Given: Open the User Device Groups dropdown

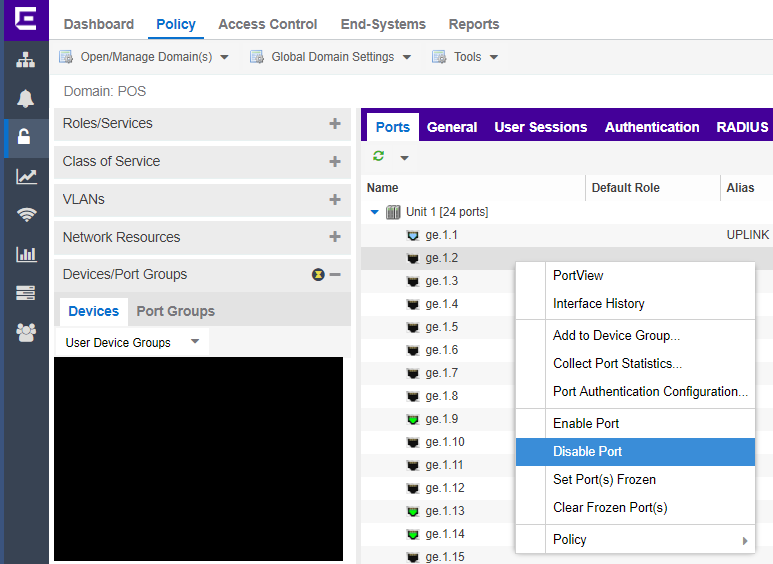Looking at the screenshot, I should click(195, 342).
